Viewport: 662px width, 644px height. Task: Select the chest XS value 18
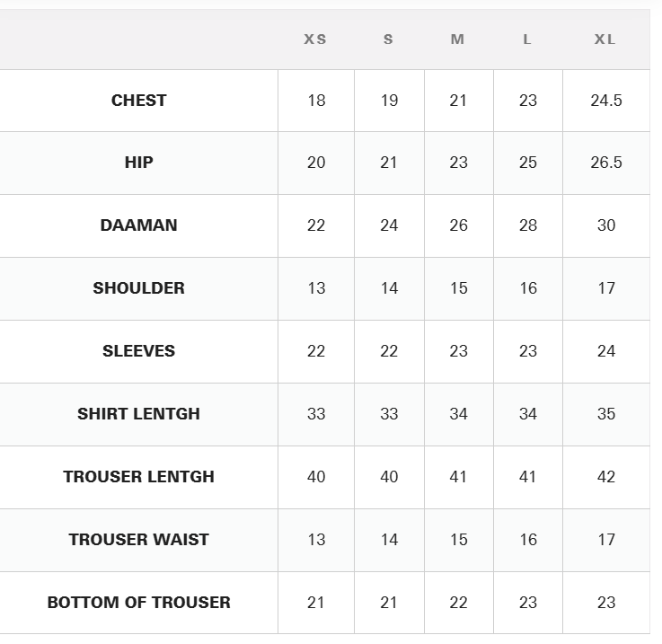(316, 101)
